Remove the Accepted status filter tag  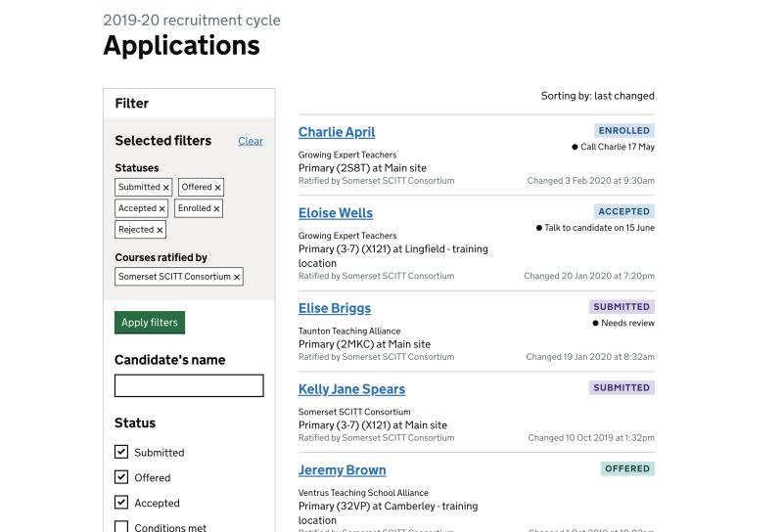[x=162, y=209]
